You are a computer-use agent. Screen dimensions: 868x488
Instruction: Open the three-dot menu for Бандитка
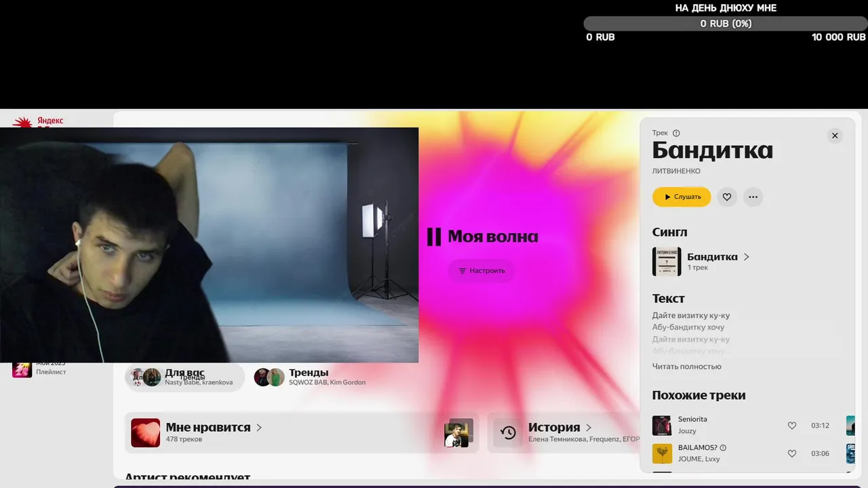pyautogui.click(x=753, y=197)
